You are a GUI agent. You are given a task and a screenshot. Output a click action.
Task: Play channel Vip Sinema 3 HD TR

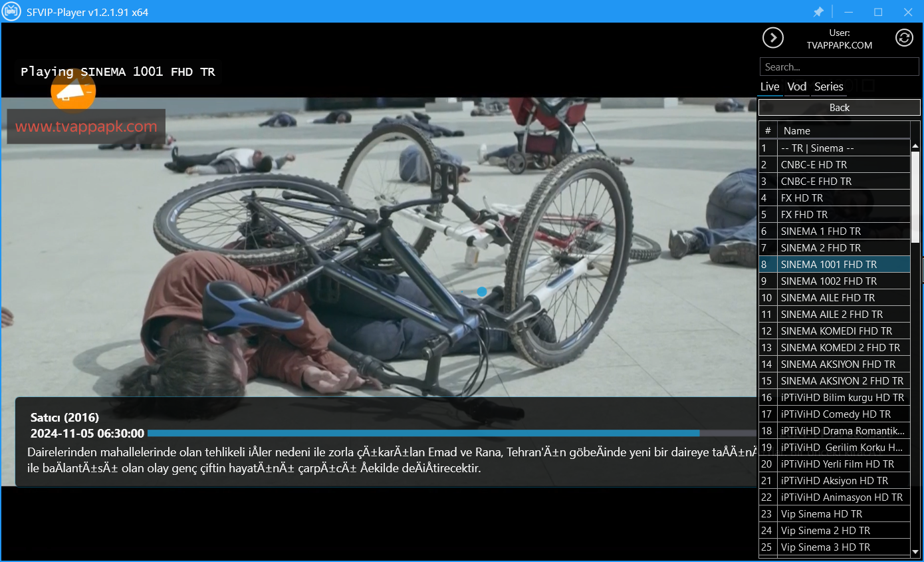pos(834,547)
